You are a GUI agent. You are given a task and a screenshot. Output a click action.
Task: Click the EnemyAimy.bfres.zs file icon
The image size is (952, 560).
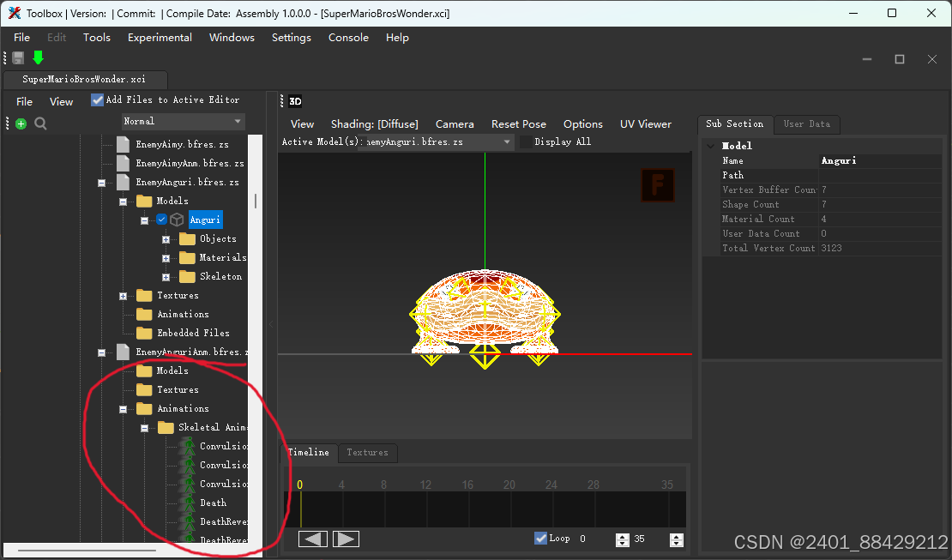[x=124, y=145]
